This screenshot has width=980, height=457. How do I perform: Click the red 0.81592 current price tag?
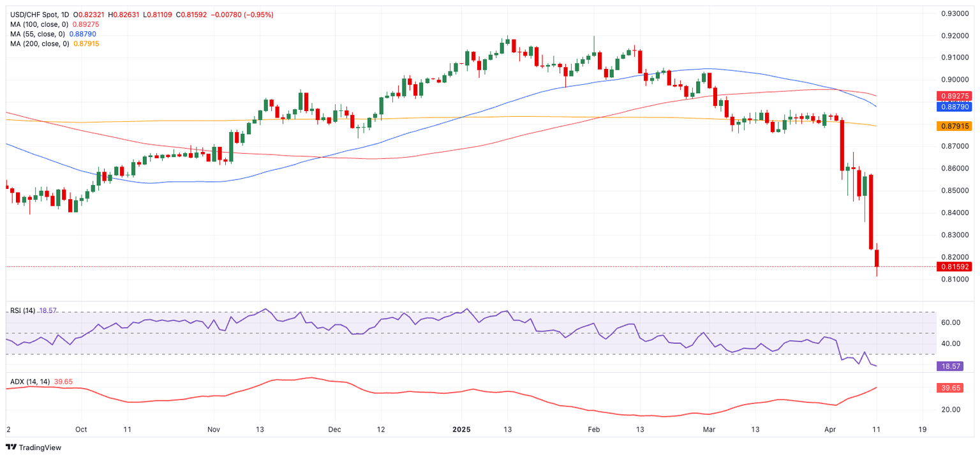pos(953,267)
